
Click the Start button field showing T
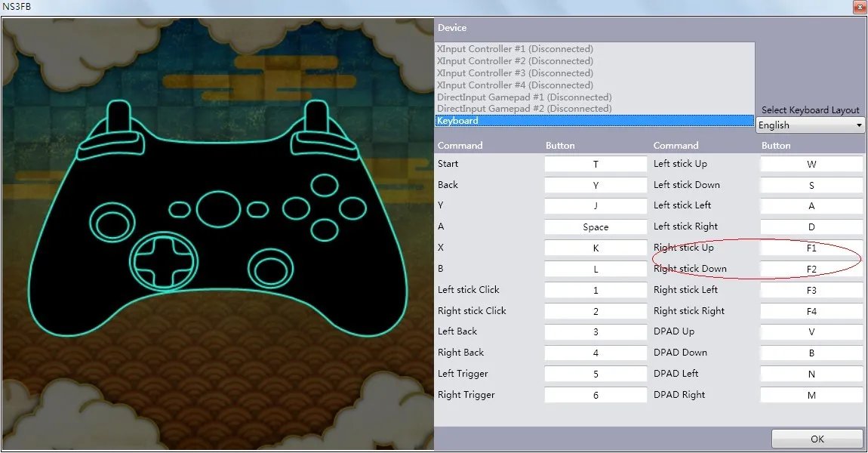click(596, 164)
